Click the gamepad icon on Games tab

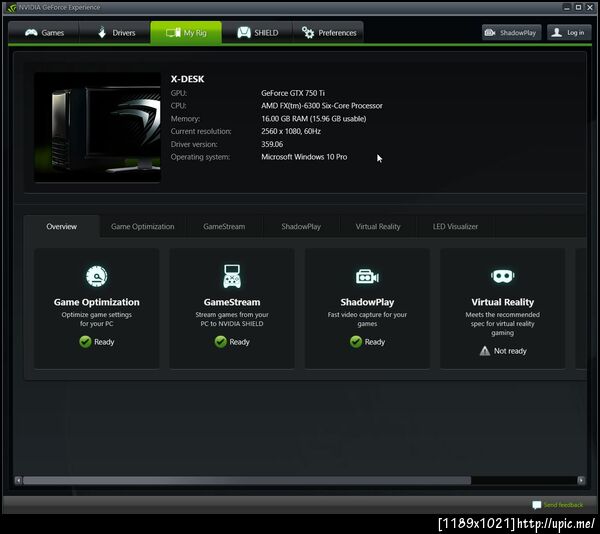pos(31,33)
